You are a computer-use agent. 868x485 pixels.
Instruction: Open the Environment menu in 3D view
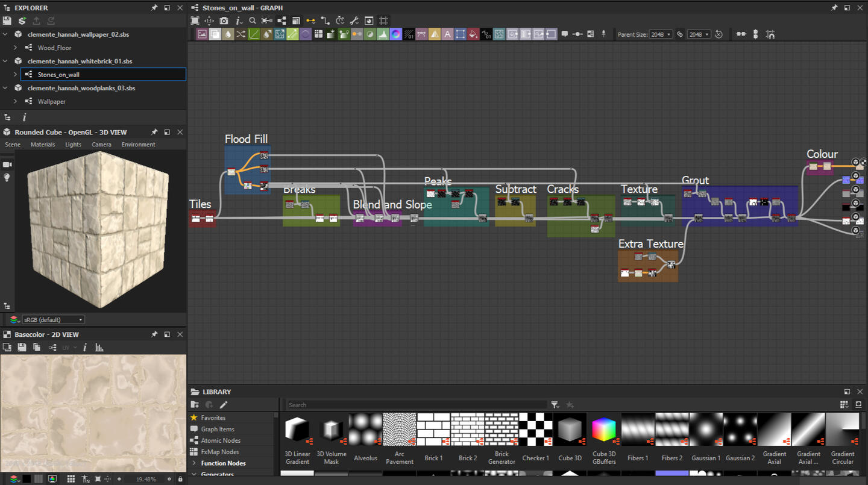pyautogui.click(x=138, y=145)
